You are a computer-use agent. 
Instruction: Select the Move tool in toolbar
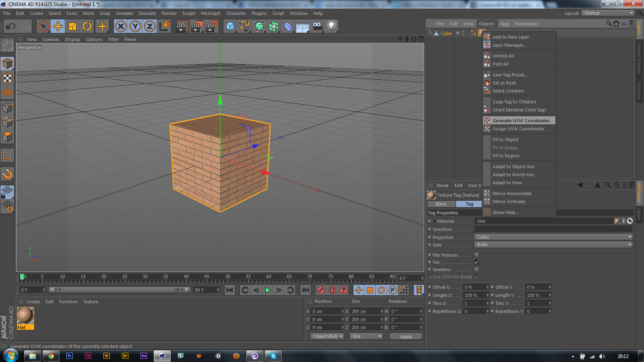tap(58, 27)
